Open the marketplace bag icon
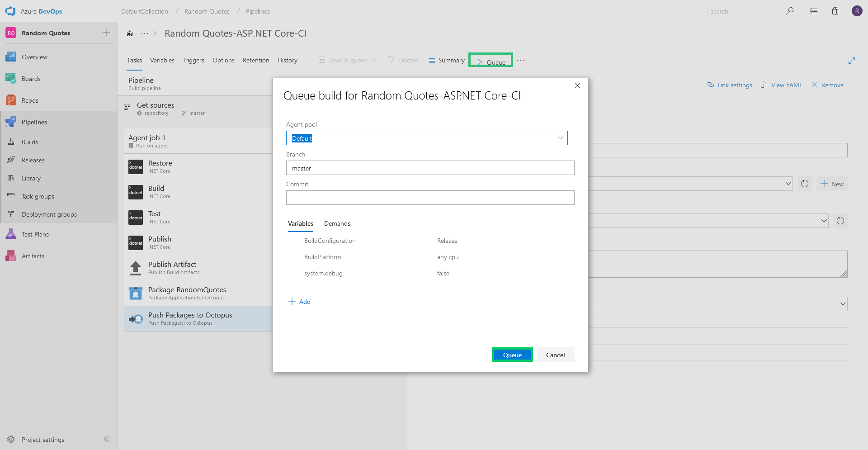This screenshot has width=868, height=450. pos(835,11)
